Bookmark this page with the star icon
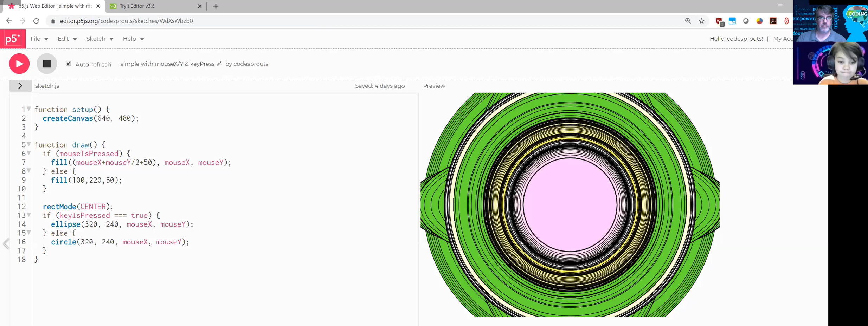 coord(701,21)
